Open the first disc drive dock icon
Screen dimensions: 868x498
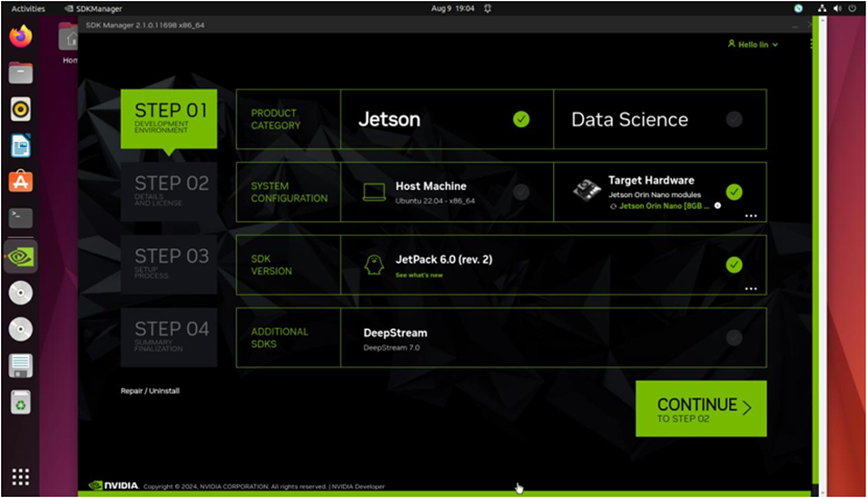[21, 293]
